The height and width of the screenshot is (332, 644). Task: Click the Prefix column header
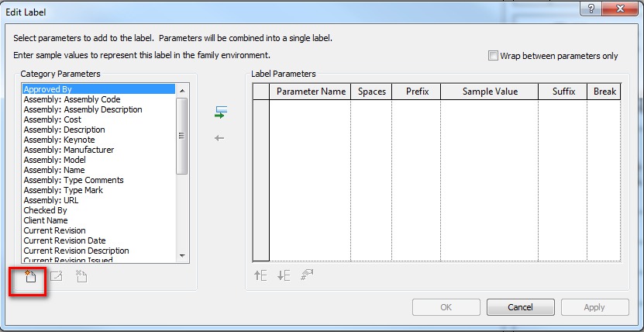coord(416,92)
